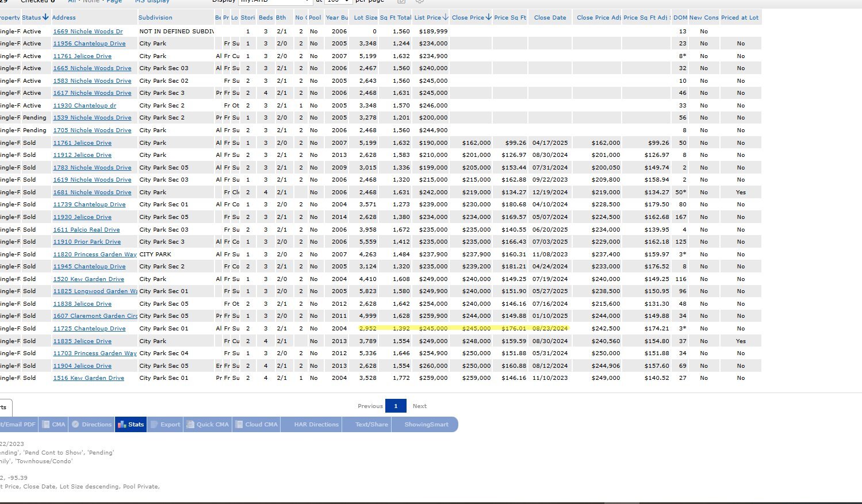Click the Next page link

[419, 406]
